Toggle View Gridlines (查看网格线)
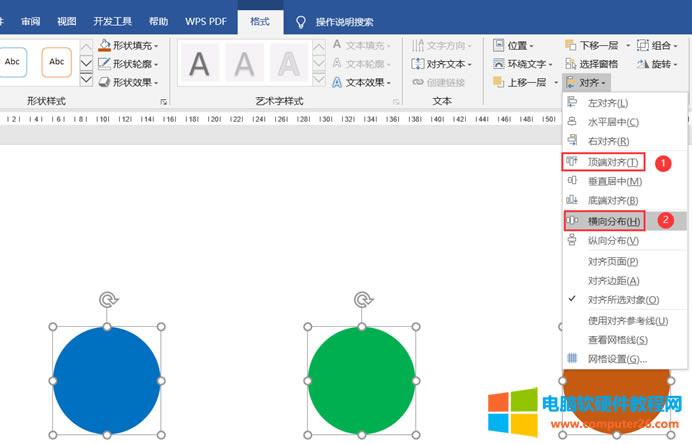This screenshot has width=692, height=444. (x=625, y=339)
